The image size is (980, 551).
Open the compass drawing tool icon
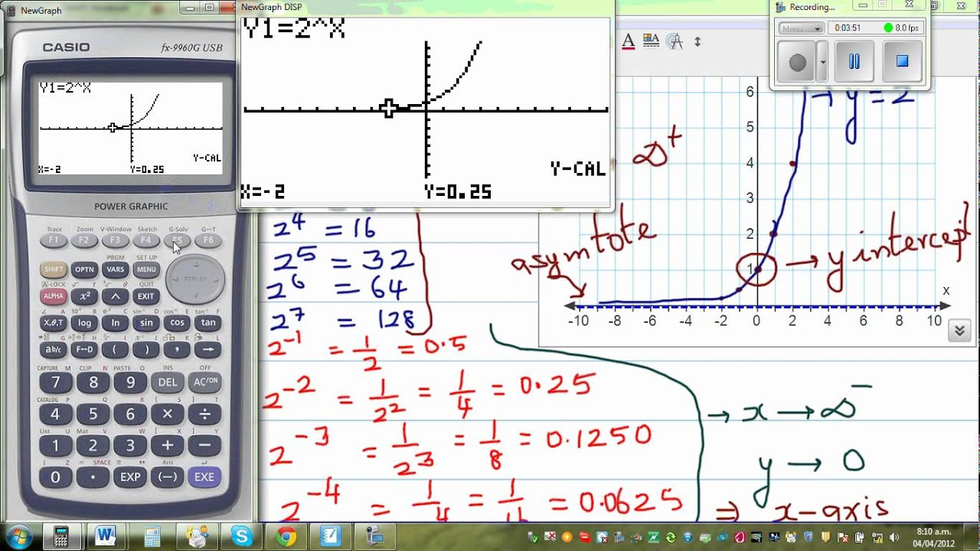[675, 41]
